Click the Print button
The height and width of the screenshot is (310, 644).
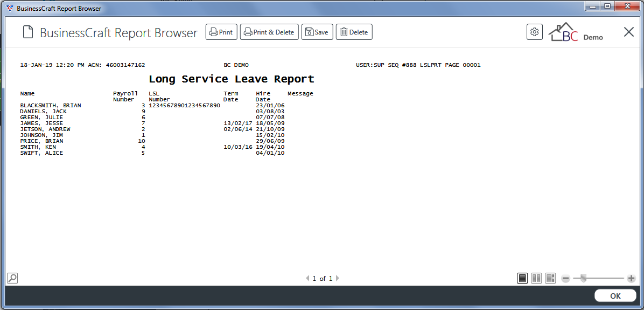(221, 32)
